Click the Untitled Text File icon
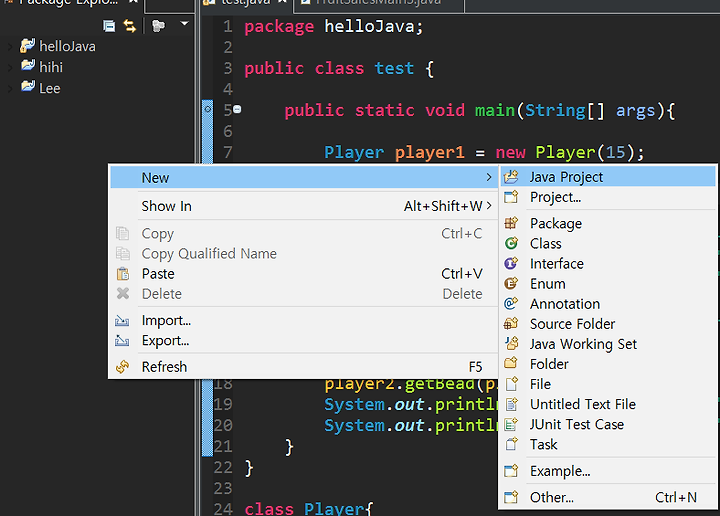 click(x=512, y=404)
